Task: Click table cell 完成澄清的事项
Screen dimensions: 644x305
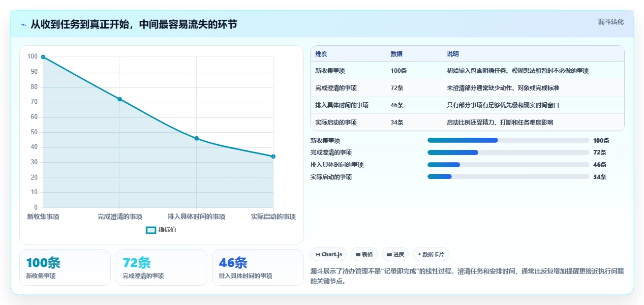Action: pyautogui.click(x=336, y=88)
